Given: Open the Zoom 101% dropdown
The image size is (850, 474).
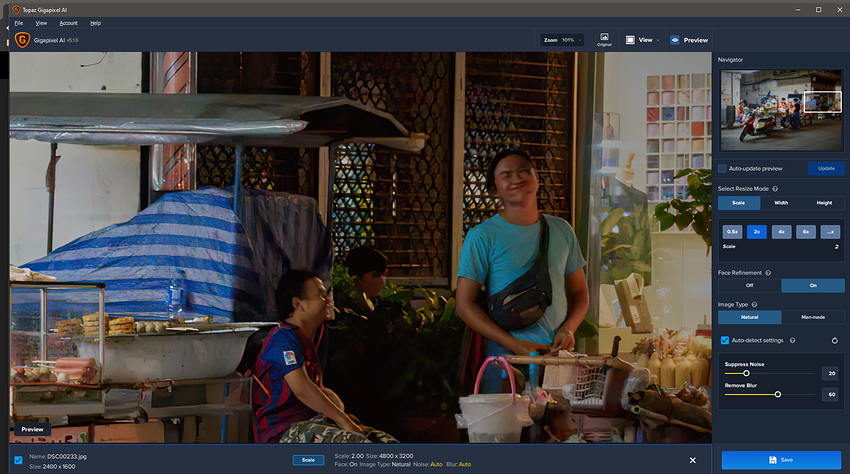Looking at the screenshot, I should tap(564, 40).
